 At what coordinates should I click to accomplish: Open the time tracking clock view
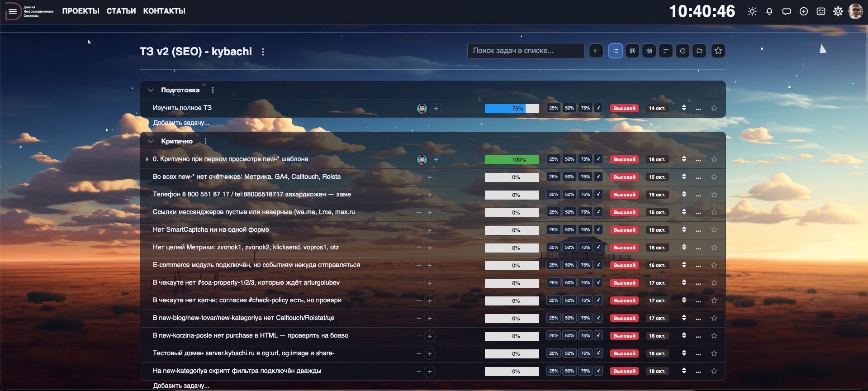click(683, 51)
